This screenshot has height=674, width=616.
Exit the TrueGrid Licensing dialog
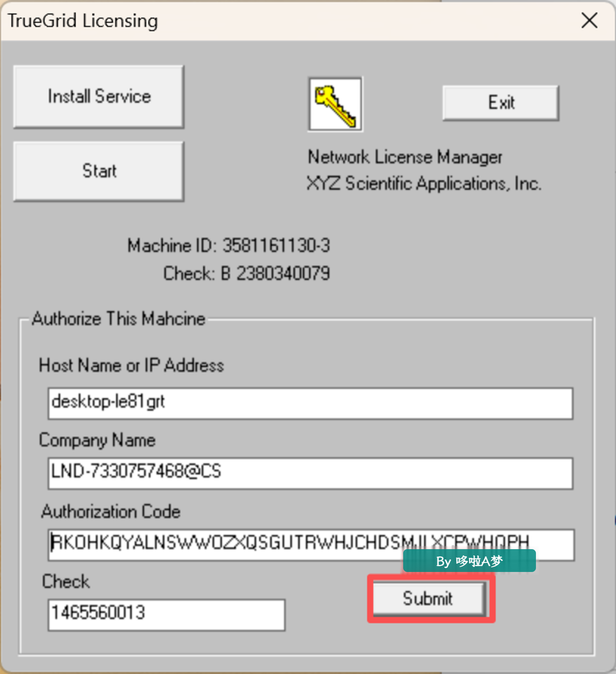(501, 103)
